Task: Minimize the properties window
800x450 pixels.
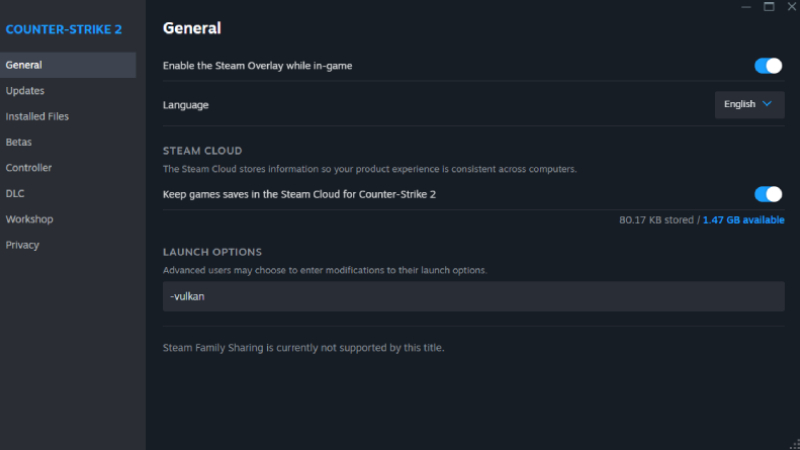Action: point(746,7)
